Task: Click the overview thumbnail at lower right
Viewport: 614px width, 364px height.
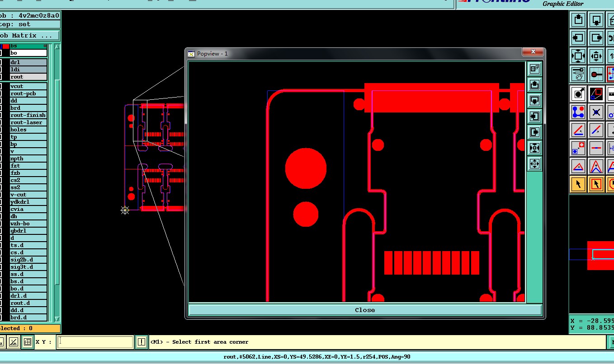Action: click(x=591, y=255)
